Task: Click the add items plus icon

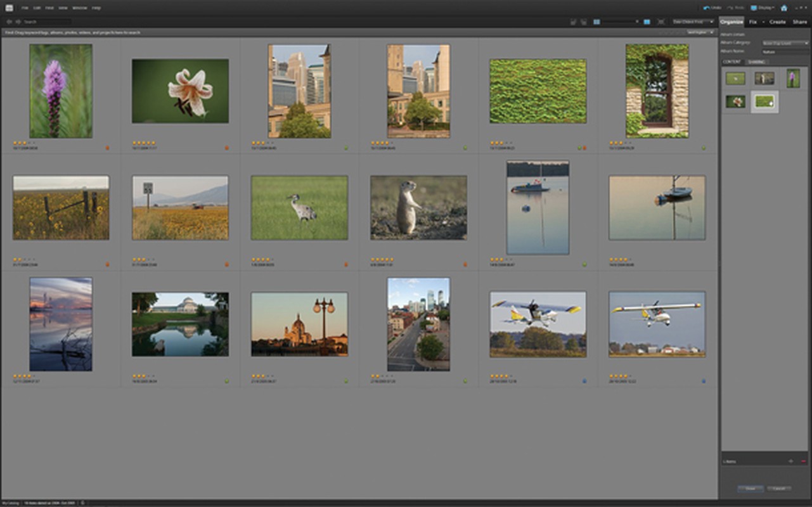Action: click(790, 461)
